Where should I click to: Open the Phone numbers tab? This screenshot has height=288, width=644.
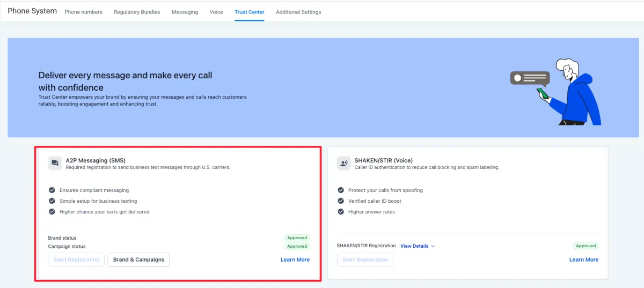83,12
